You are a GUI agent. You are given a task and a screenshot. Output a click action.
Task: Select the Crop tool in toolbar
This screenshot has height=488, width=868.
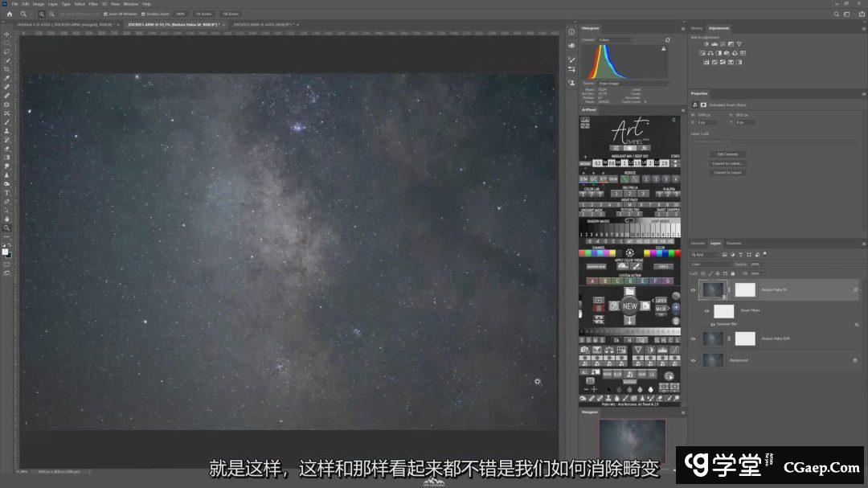pos(7,69)
